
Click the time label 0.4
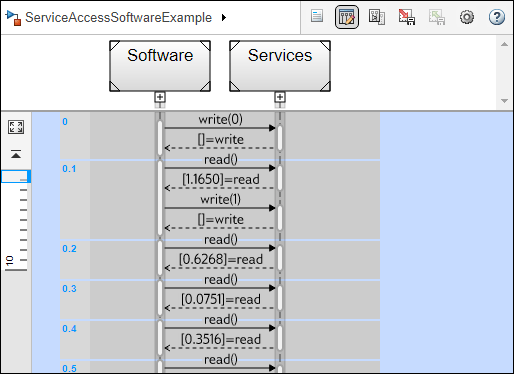69,329
